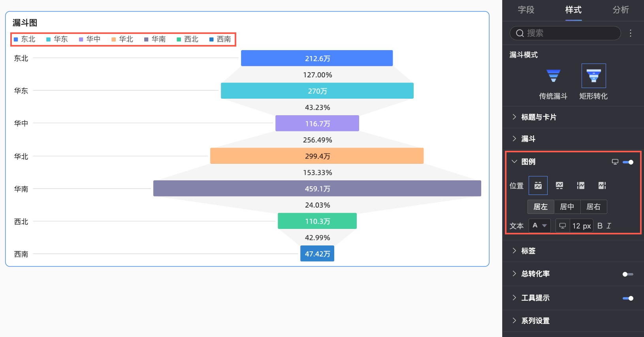
Task: Switch to the 样式 tab
Action: (573, 10)
